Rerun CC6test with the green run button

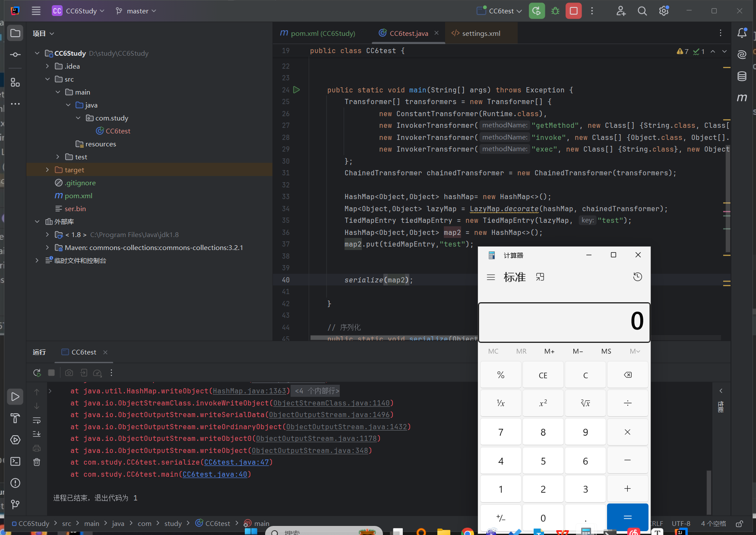[x=537, y=11]
